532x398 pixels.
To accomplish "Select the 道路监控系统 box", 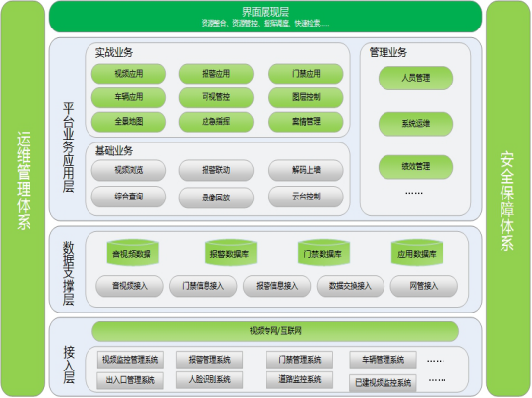I will tap(300, 380).
